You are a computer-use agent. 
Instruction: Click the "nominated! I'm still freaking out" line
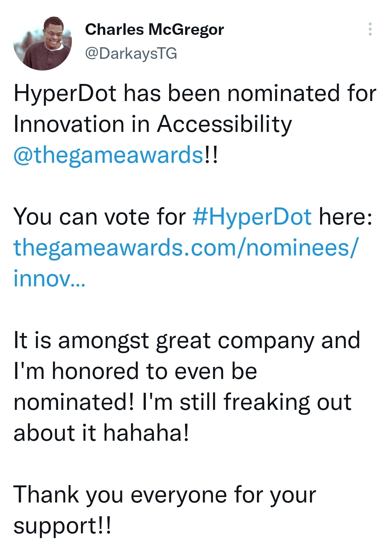tap(183, 402)
